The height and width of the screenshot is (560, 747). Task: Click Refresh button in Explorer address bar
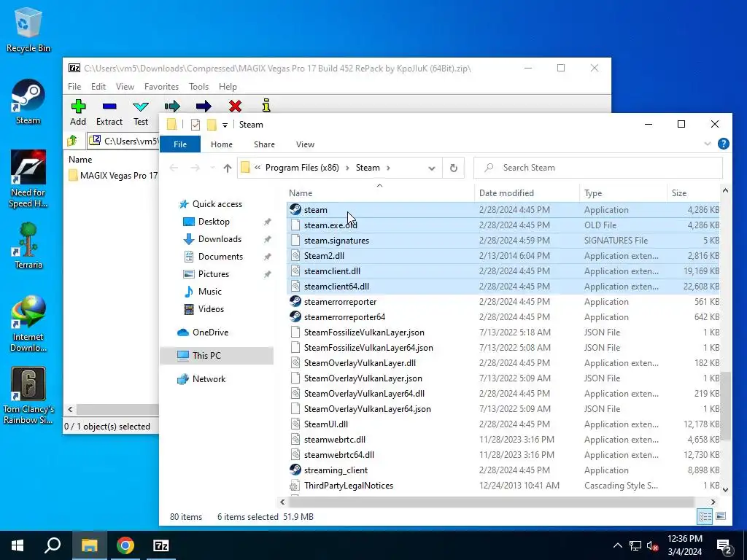coord(454,168)
